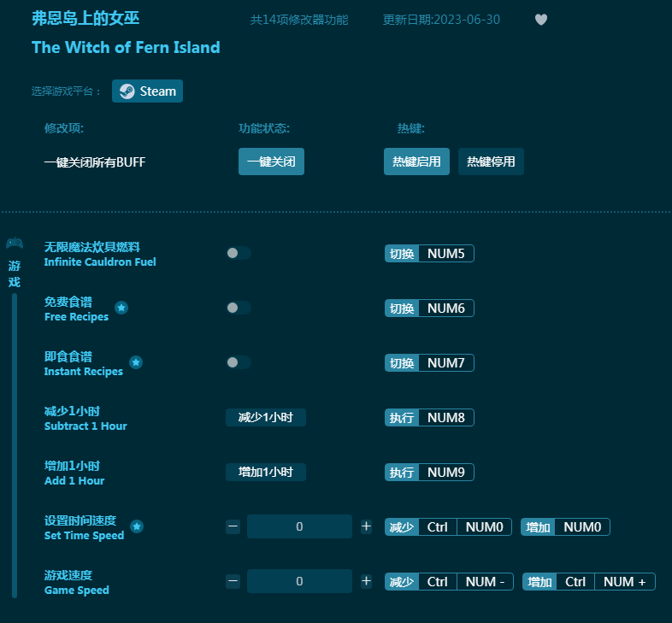Click the 增加1小时 execute button

266,473
